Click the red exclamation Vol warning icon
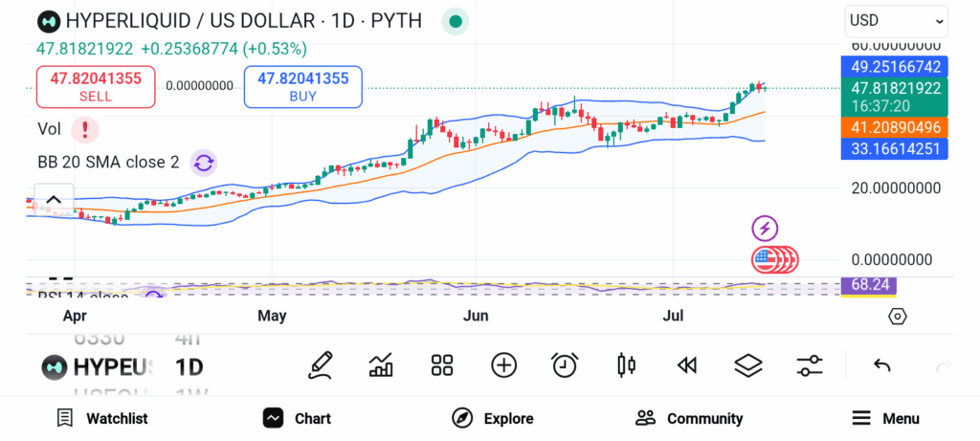 84,130
